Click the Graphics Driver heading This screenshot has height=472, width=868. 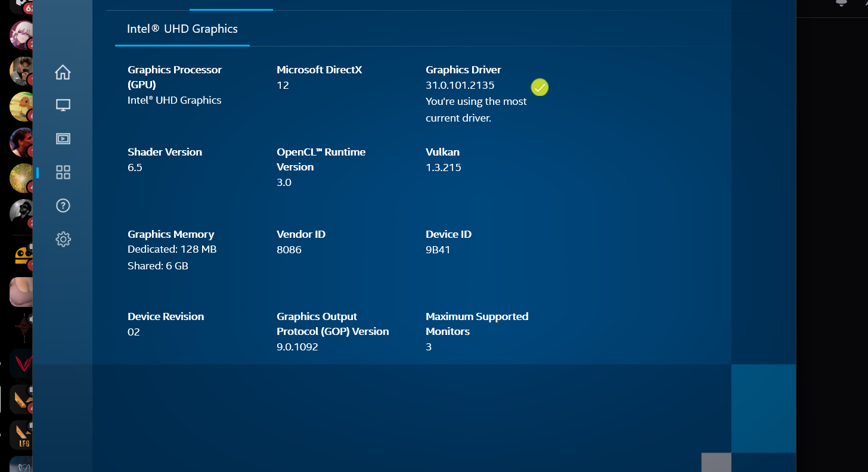[463, 70]
